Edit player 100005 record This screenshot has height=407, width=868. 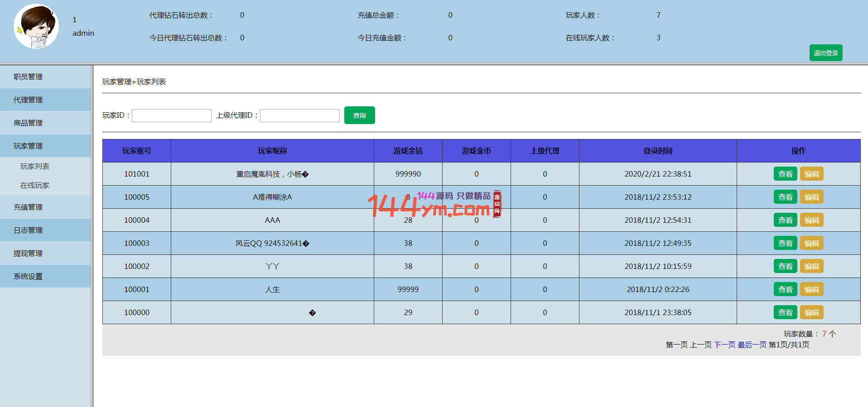[x=811, y=197]
